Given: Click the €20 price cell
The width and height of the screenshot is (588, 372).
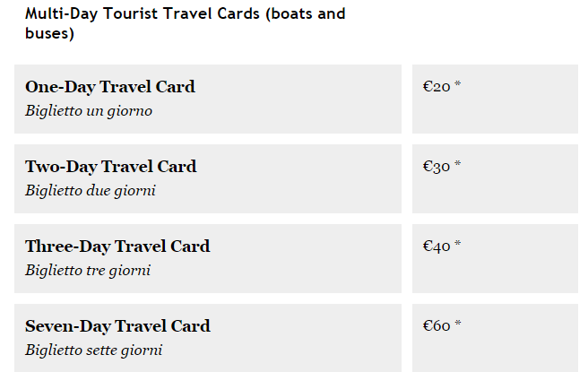Looking at the screenshot, I should point(495,99).
